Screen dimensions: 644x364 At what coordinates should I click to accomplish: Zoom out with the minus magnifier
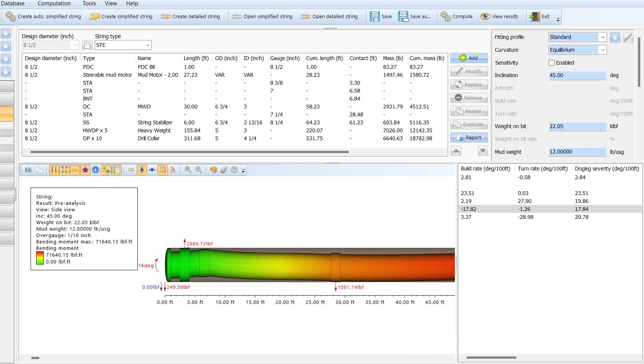(x=199, y=170)
